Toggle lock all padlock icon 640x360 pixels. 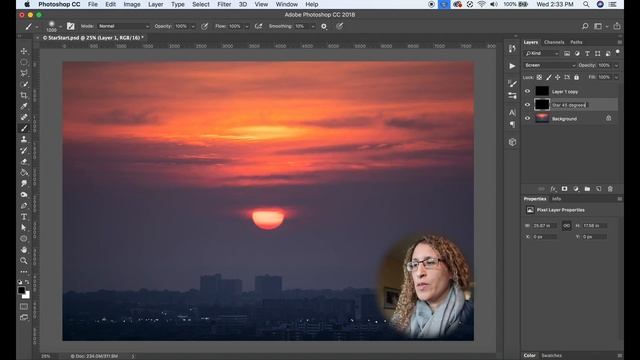coord(576,77)
